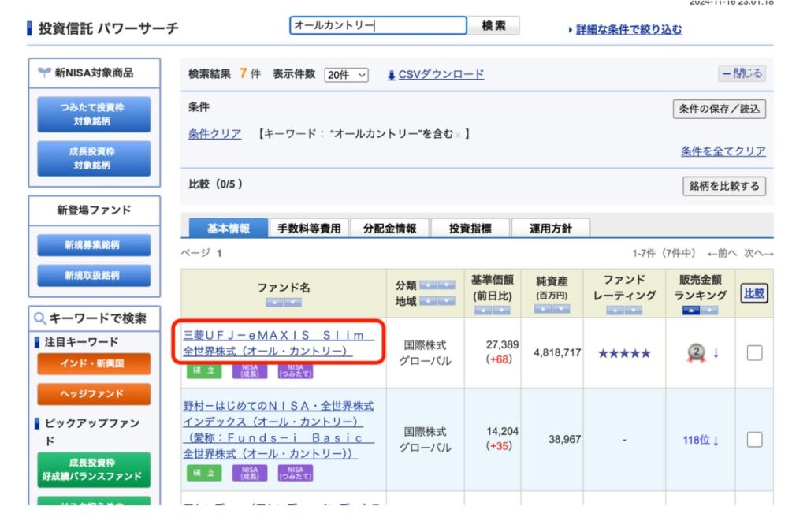Open 三菱UFJ-eMAXIS Slim 全世界株式 fund link
807x532 pixels.
[278, 343]
